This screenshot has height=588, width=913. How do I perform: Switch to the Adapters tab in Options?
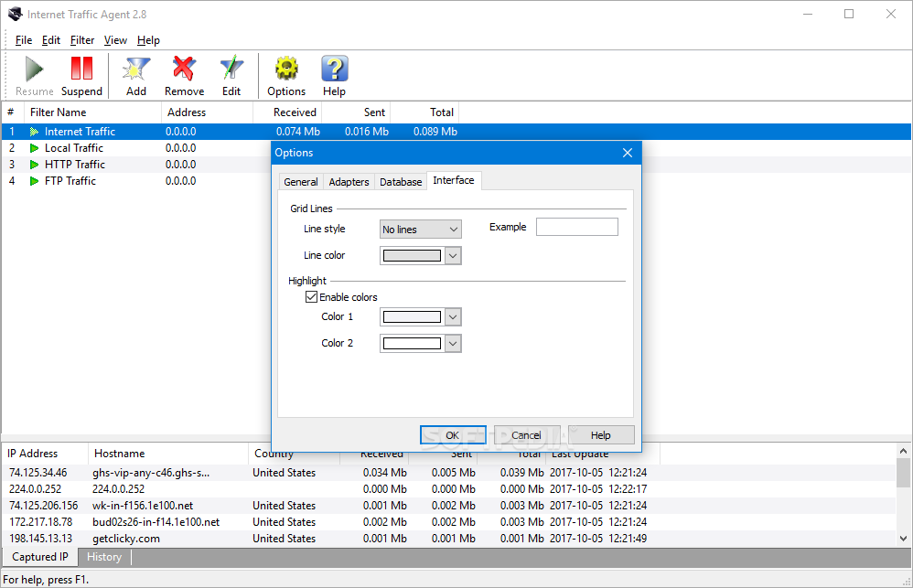tap(349, 182)
